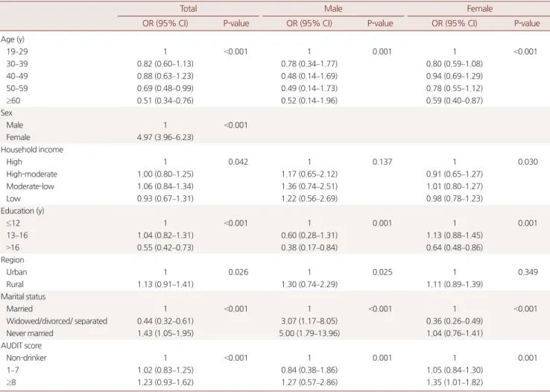
Task: Select value '0.64 (0.48–0.86)'
Action: [x=455, y=248]
